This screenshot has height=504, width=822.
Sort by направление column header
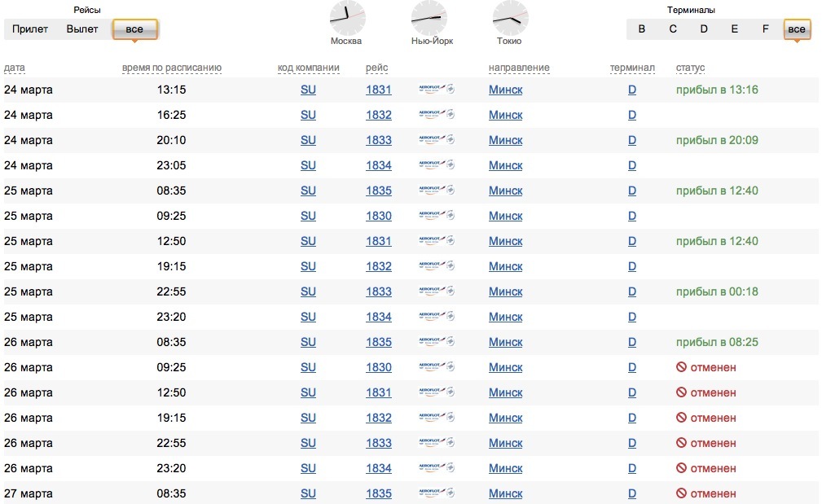[x=519, y=68]
